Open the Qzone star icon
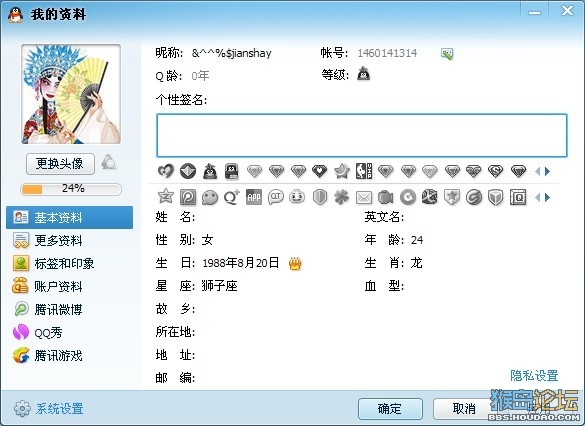The image size is (585, 426). point(166,196)
